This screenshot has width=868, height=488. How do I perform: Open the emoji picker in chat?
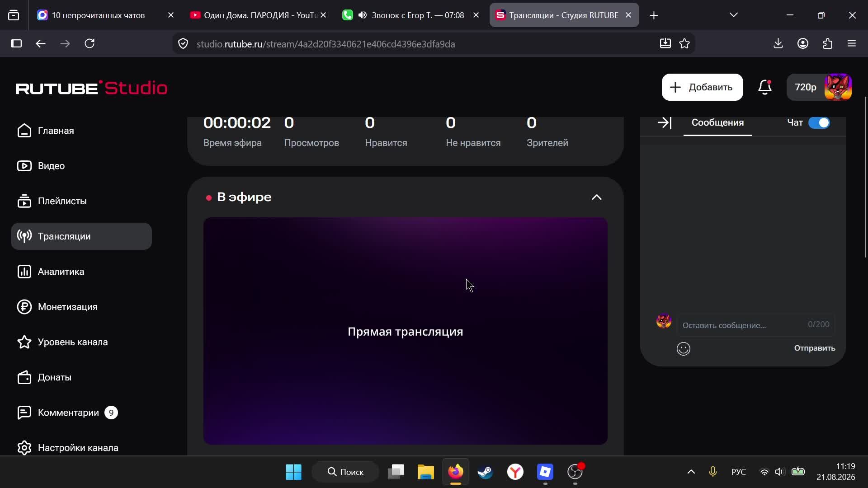pos(683,349)
